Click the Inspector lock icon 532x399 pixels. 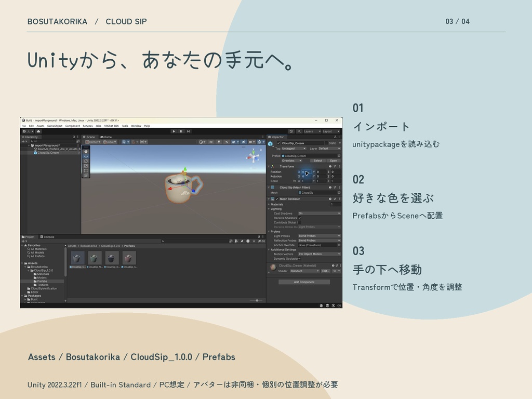coord(335,137)
